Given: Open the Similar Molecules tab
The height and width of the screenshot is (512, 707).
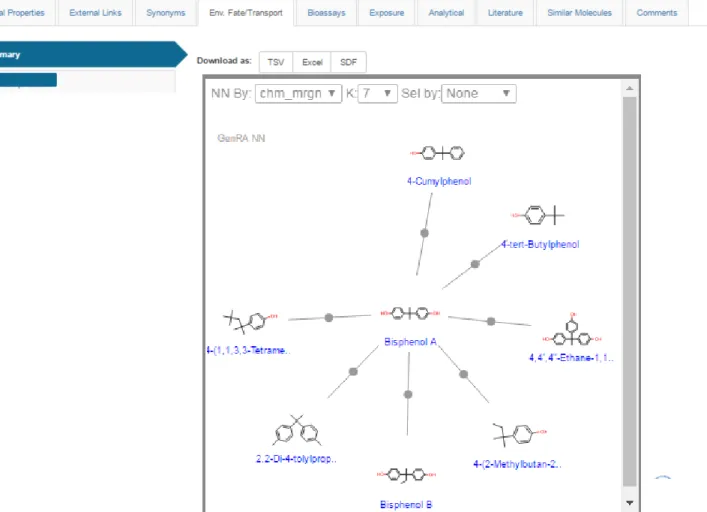Looking at the screenshot, I should pos(579,13).
